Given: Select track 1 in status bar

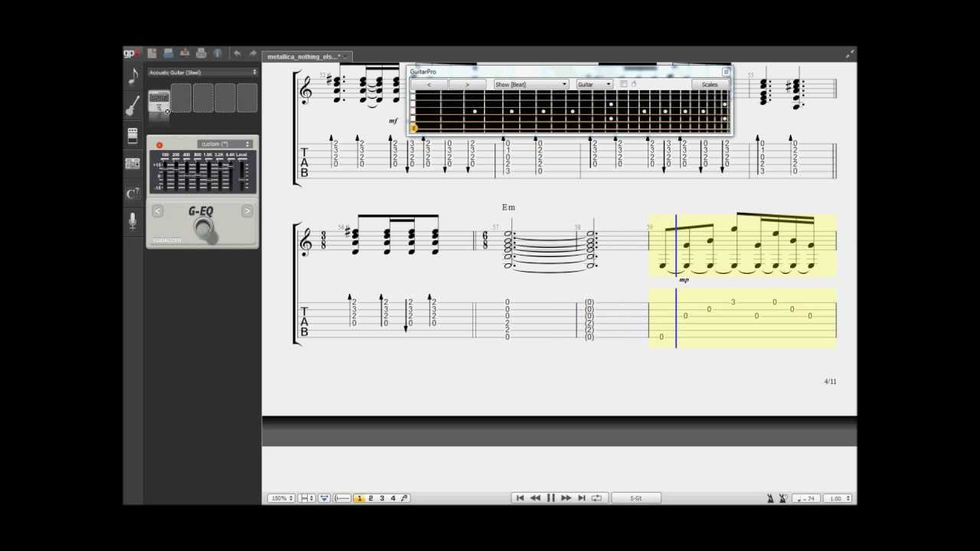Looking at the screenshot, I should [x=360, y=498].
